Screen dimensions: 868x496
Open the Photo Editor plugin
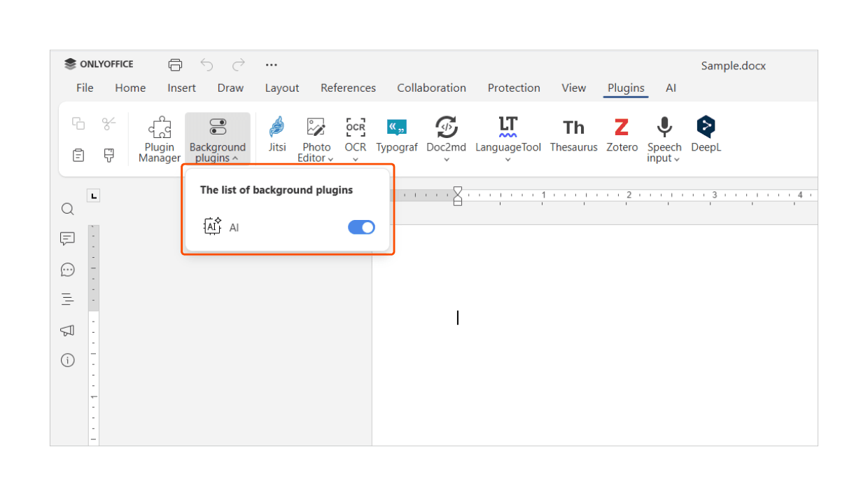coord(316,139)
